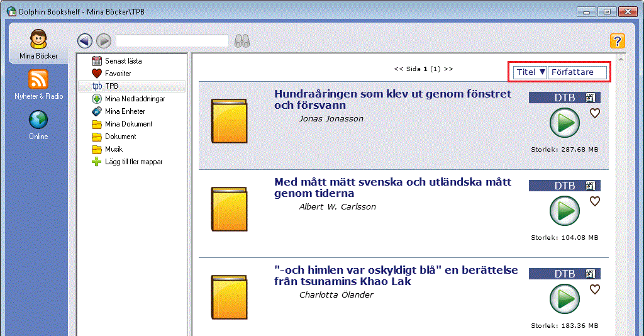Click author name Albert W. Carlsson

337,206
